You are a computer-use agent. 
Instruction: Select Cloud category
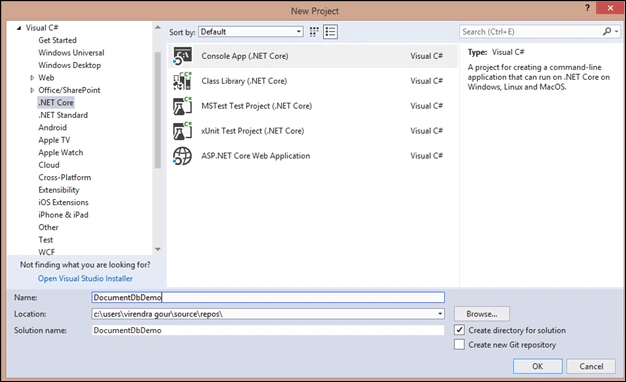coord(49,165)
